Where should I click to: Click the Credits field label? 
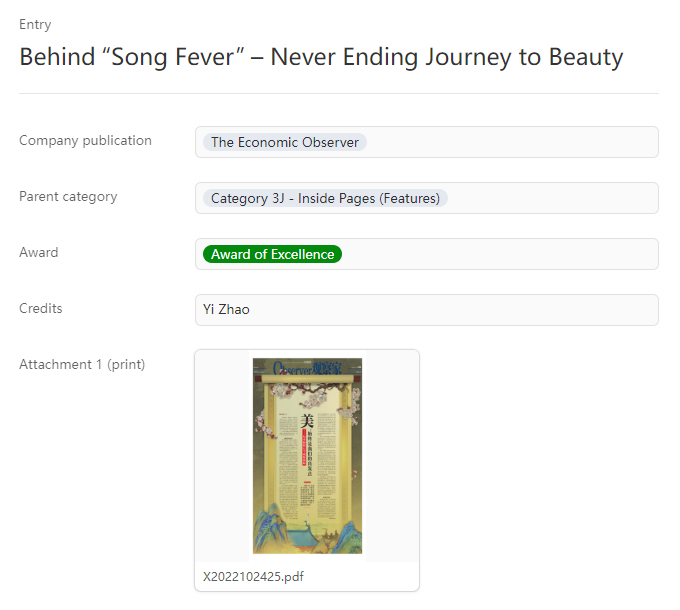[41, 308]
